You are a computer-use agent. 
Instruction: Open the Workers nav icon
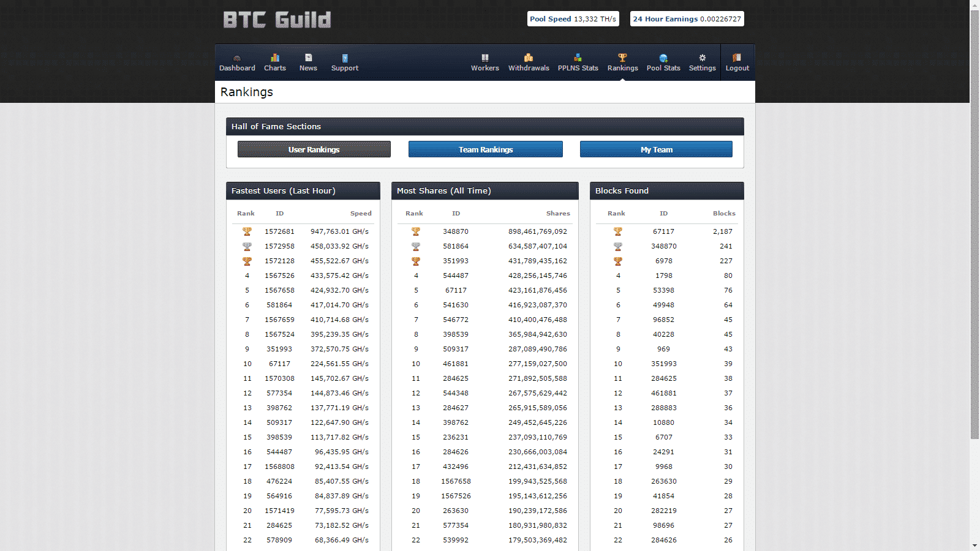(485, 58)
